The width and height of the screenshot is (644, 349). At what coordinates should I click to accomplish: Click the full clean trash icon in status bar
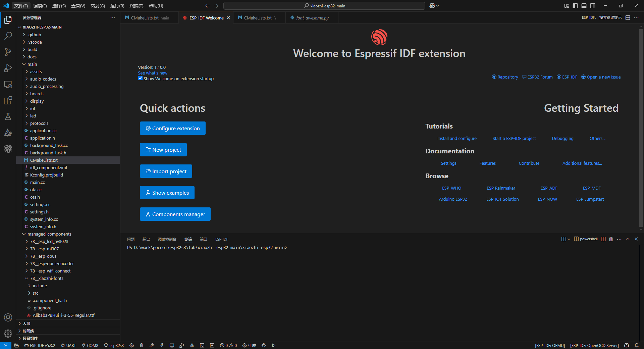[142, 345]
